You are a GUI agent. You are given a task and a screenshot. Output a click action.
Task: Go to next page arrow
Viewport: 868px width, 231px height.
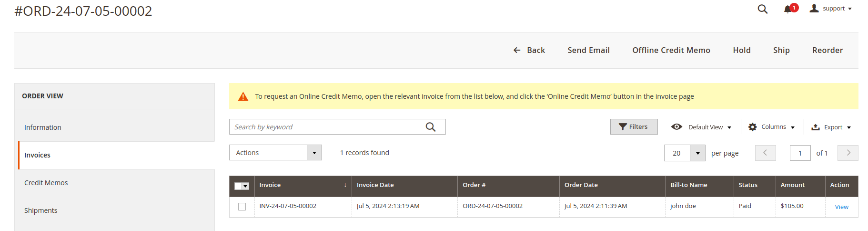pyautogui.click(x=848, y=153)
